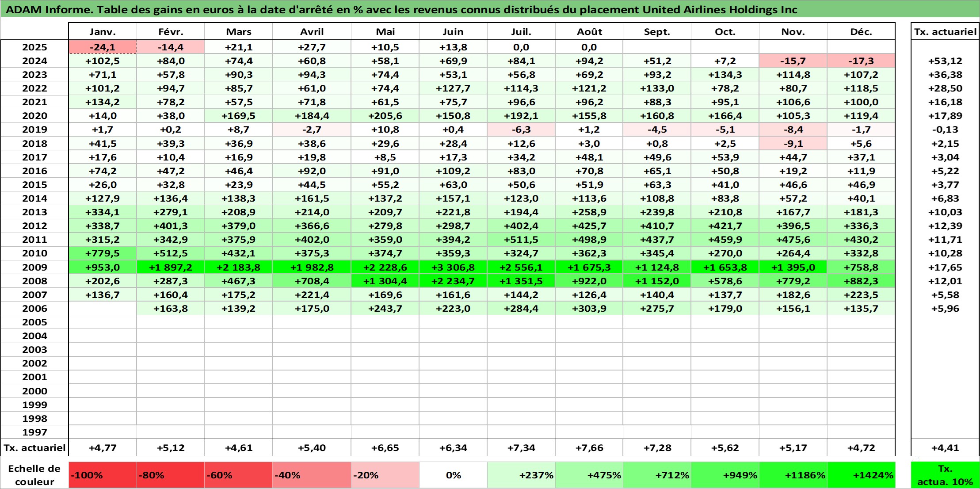Select the Tx. actuariel column header
Screen dimensions: 980x489
pos(945,31)
